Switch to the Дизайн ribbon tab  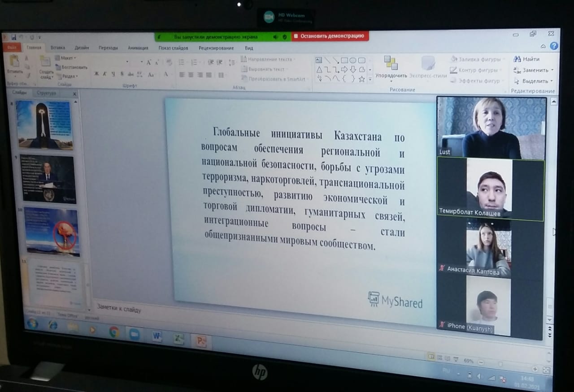click(82, 48)
